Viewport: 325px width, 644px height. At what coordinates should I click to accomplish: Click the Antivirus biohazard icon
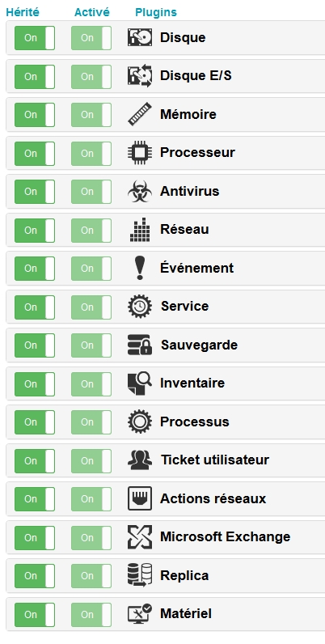click(x=140, y=192)
